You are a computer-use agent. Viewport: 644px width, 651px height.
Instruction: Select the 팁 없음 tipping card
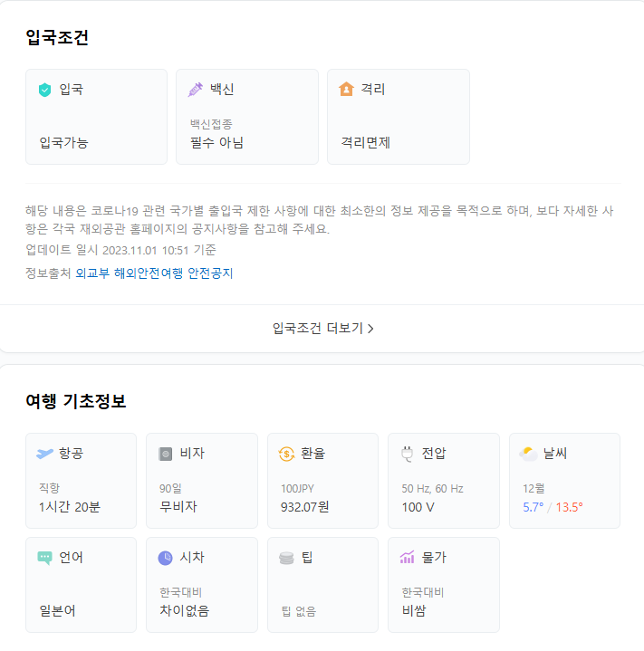point(322,585)
